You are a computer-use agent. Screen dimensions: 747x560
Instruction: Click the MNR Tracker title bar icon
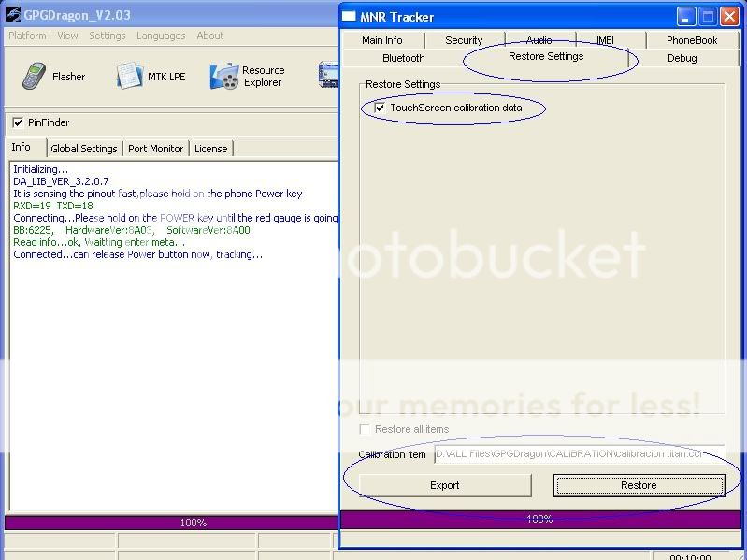tap(349, 17)
